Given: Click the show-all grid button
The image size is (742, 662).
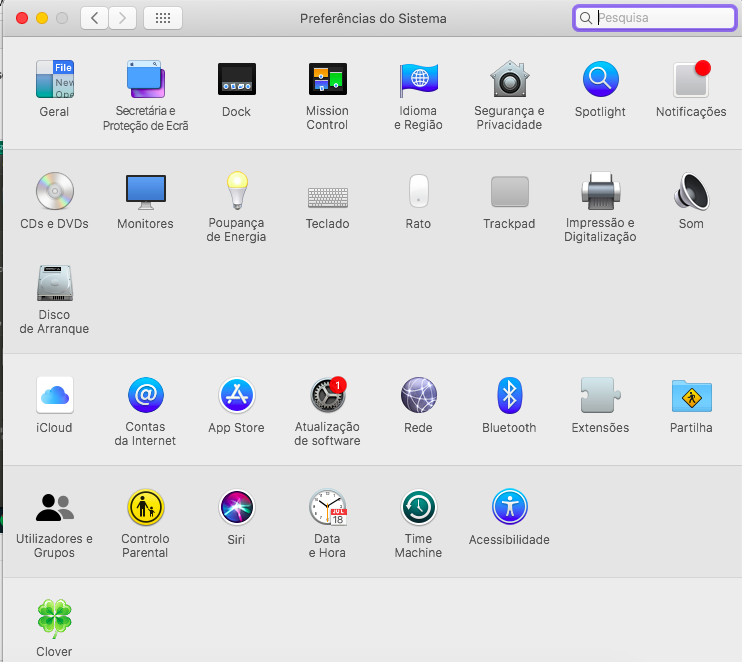Looking at the screenshot, I should [163, 18].
